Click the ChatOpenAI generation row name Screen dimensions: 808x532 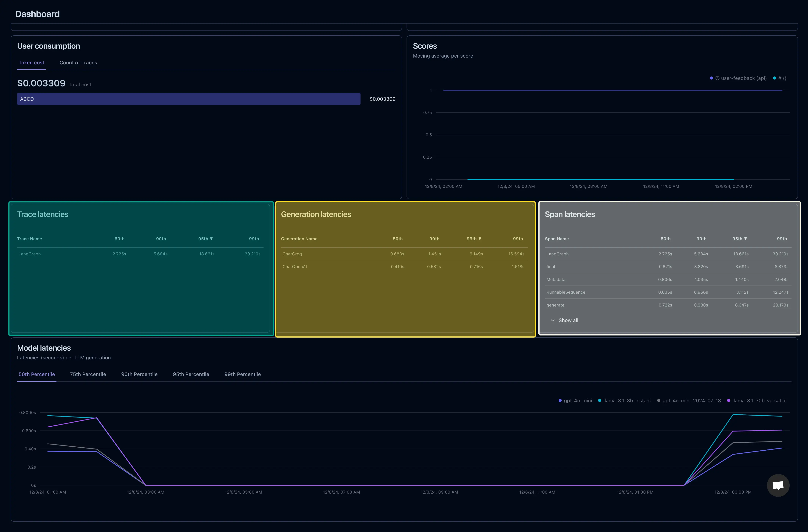pyautogui.click(x=295, y=267)
